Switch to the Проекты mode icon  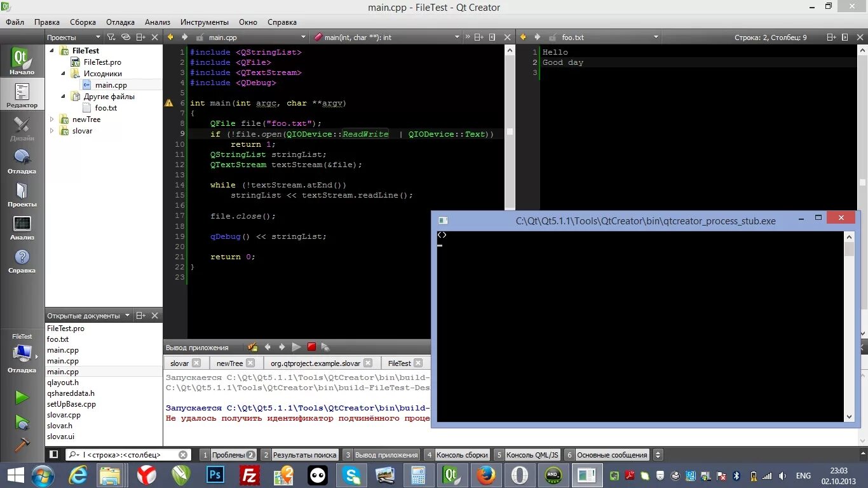(x=22, y=194)
